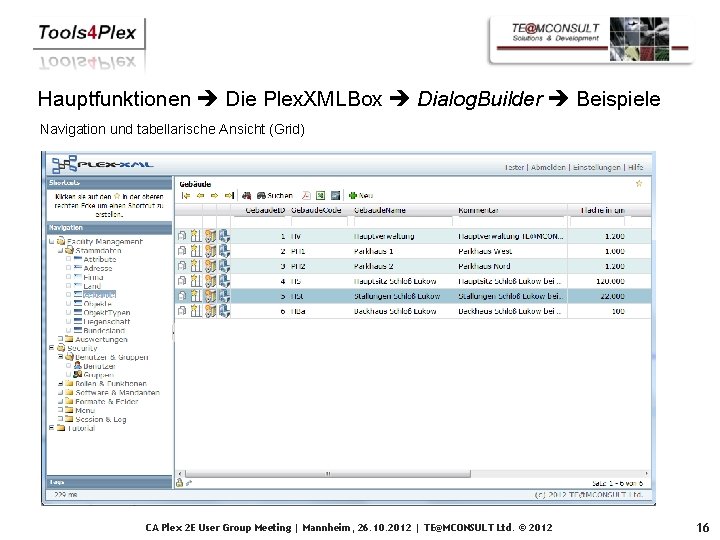This screenshot has height=540, width=720.
Task: Jump to last record arrow icon
Action: (229, 196)
